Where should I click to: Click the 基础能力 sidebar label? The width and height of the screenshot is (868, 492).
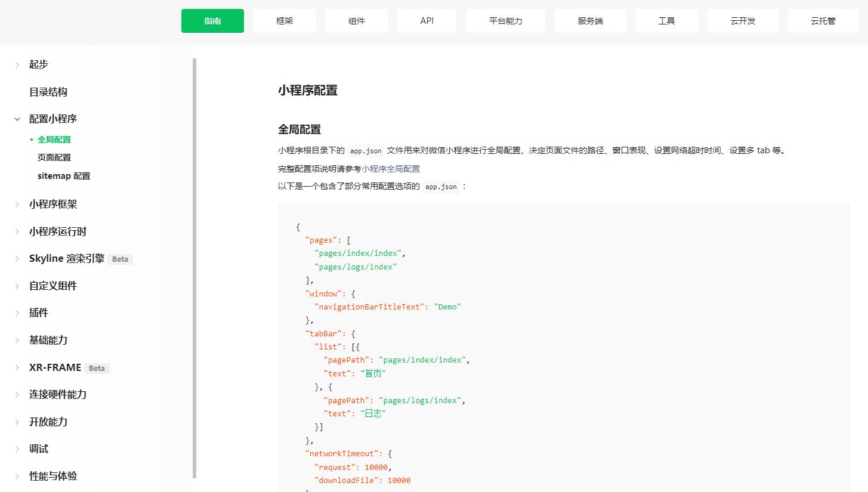tap(48, 340)
